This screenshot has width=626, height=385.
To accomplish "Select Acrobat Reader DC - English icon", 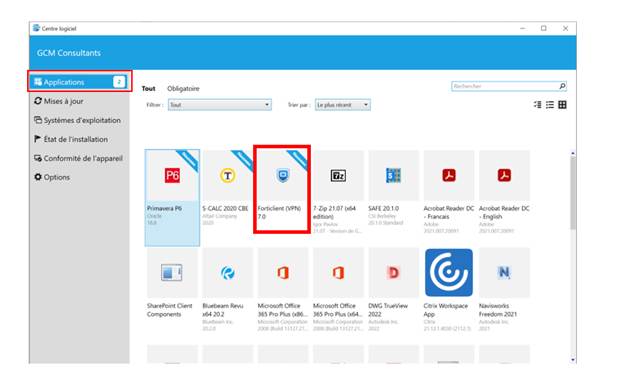I will tap(504, 175).
